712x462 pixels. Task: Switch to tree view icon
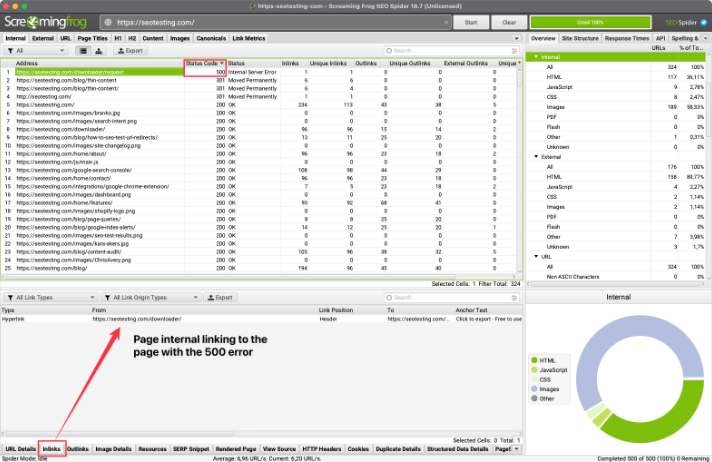[99, 51]
